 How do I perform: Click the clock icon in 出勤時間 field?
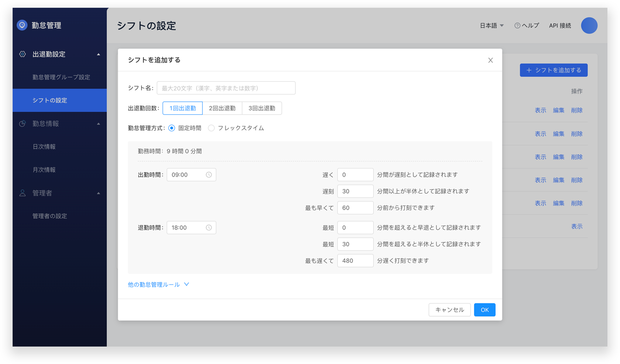[x=209, y=175]
